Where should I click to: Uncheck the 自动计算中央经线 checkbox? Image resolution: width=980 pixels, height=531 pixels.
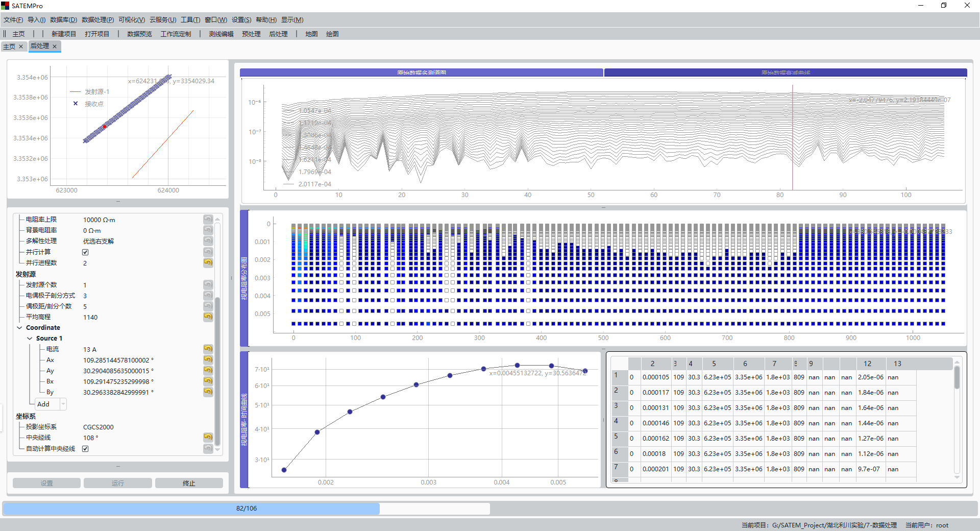coord(85,449)
